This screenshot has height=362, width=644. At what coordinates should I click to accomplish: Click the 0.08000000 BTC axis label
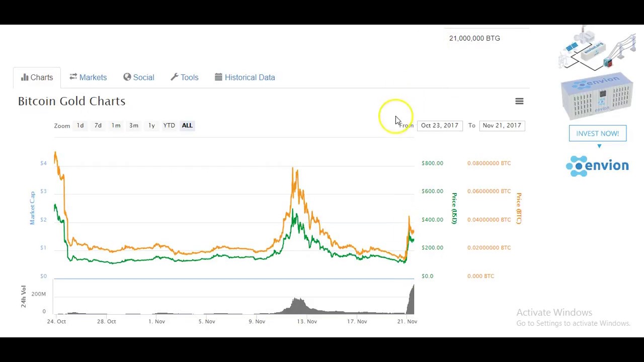pos(489,163)
